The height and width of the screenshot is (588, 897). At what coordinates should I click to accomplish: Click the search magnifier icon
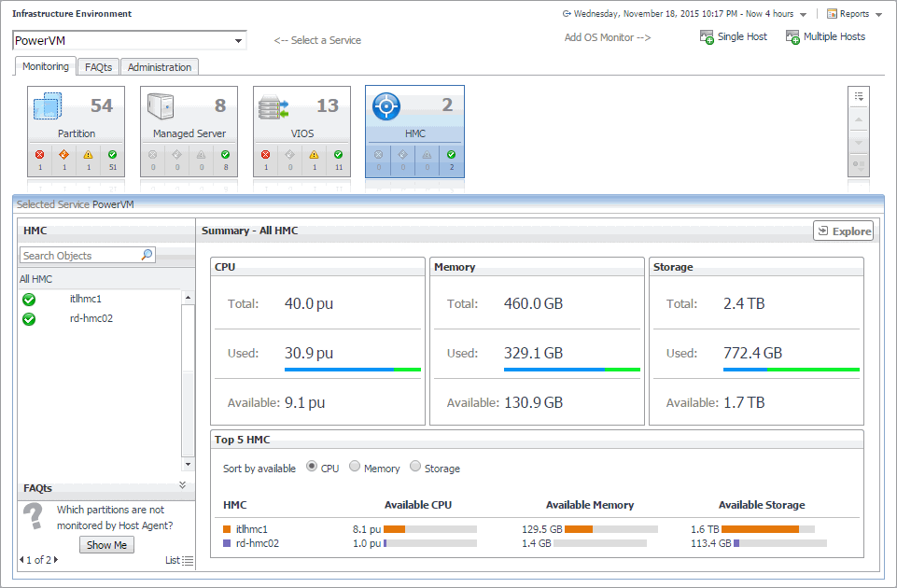pos(147,255)
